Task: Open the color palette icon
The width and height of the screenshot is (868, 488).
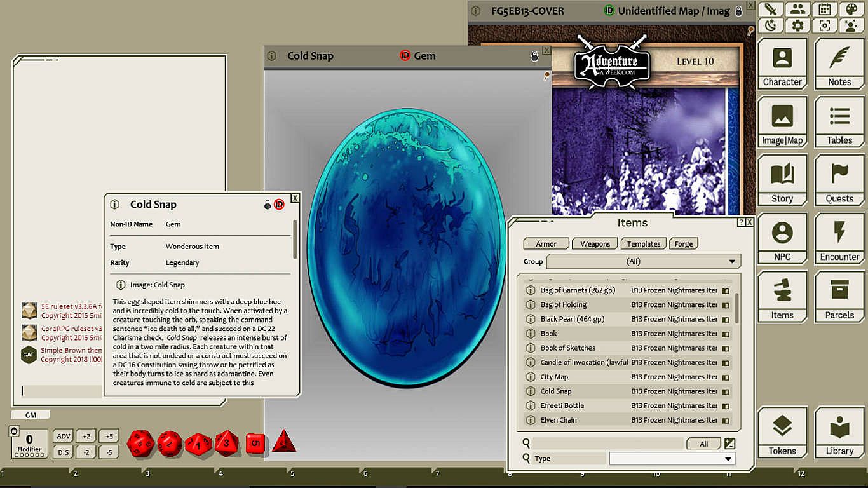Action: coord(851,10)
